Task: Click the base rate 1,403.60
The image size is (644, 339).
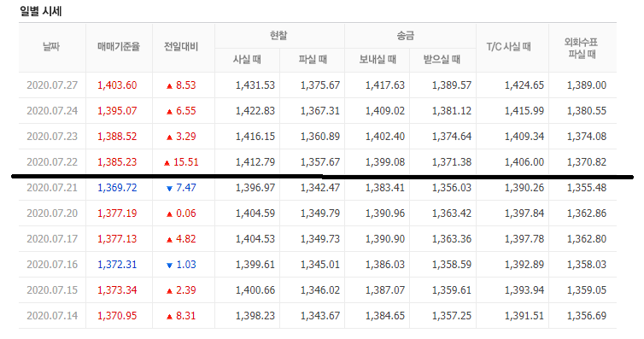Action: (x=117, y=85)
